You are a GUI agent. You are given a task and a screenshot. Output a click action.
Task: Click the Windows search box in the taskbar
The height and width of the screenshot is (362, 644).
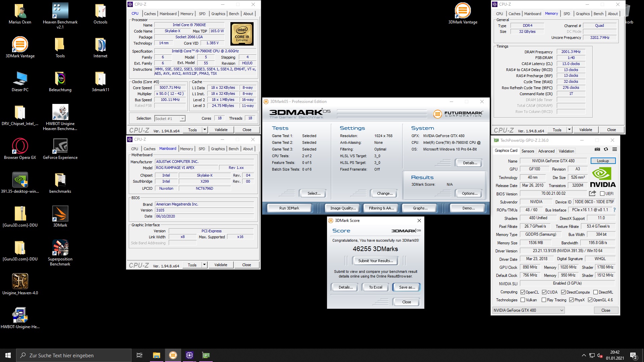(74, 355)
